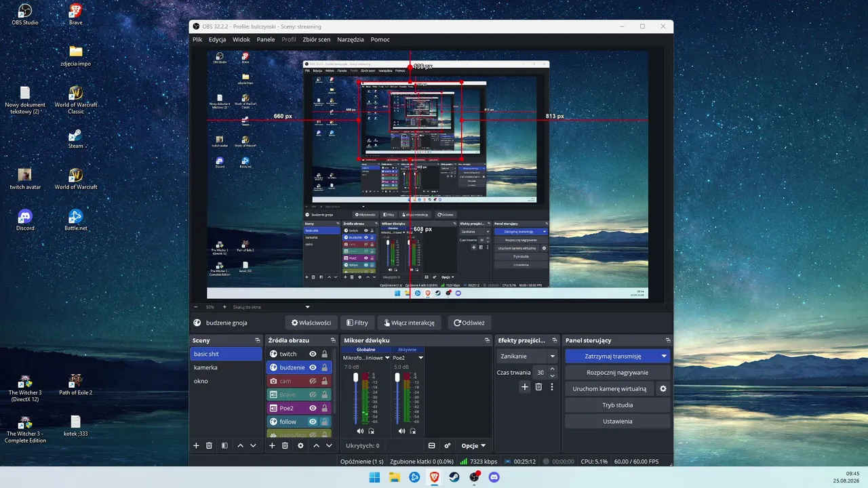Remove the transition with the Efekty przejścia trash icon
Viewport: 868px width, 488px height.
click(x=538, y=387)
